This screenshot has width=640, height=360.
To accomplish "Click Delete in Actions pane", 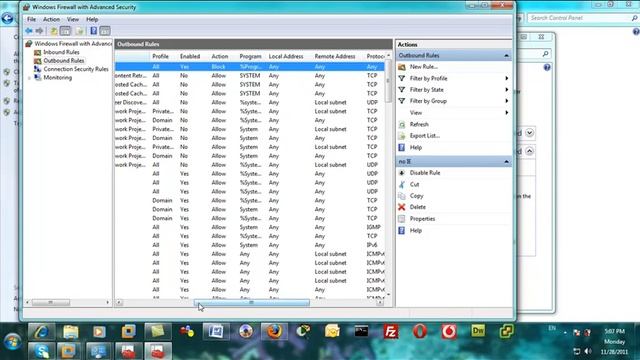I will [x=418, y=207].
